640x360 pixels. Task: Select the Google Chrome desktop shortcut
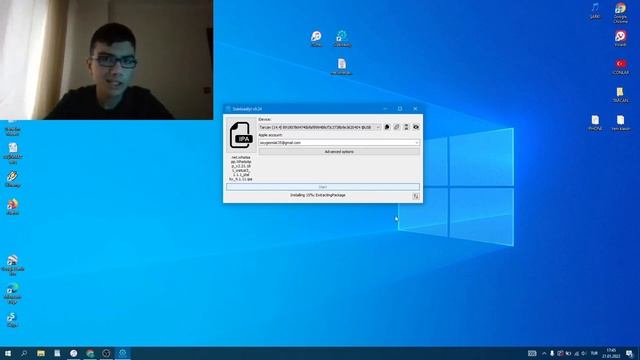click(620, 12)
